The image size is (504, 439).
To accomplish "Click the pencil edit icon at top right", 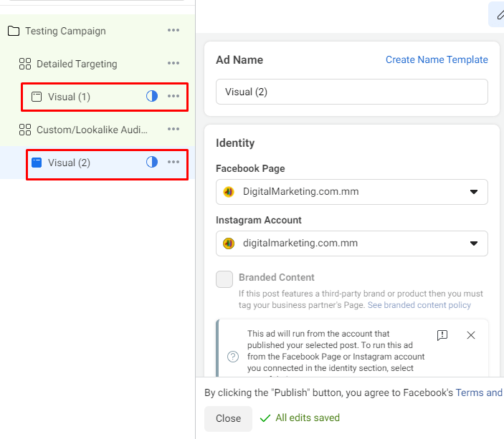I will 499,14.
